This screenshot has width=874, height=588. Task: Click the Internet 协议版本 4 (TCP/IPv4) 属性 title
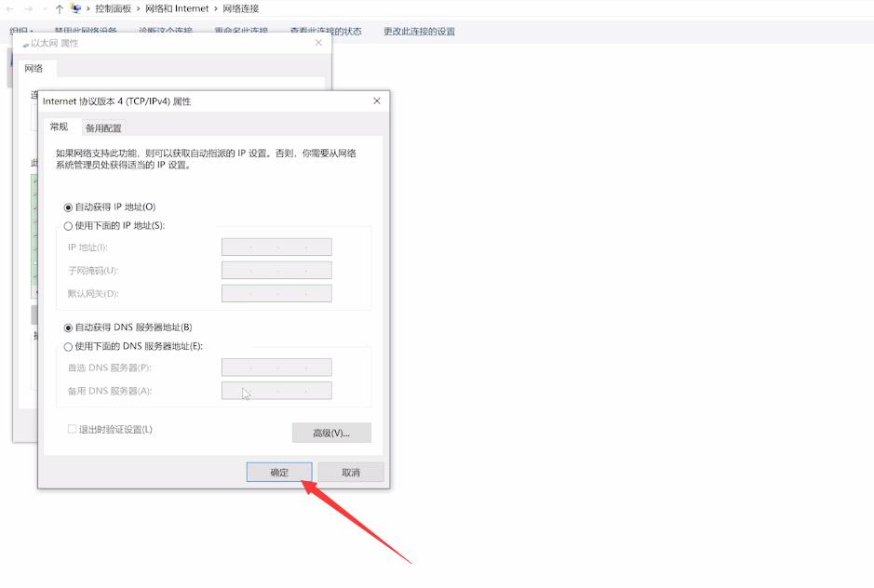[x=117, y=101]
